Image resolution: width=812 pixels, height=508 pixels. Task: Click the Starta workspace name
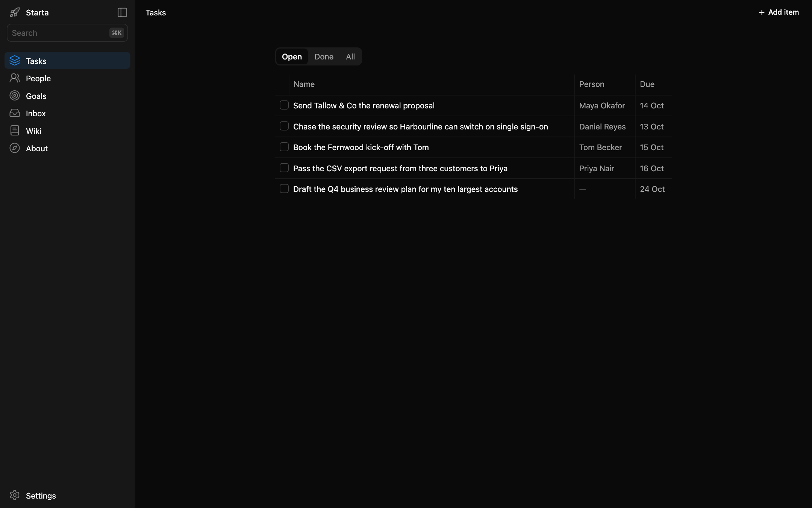tap(37, 12)
